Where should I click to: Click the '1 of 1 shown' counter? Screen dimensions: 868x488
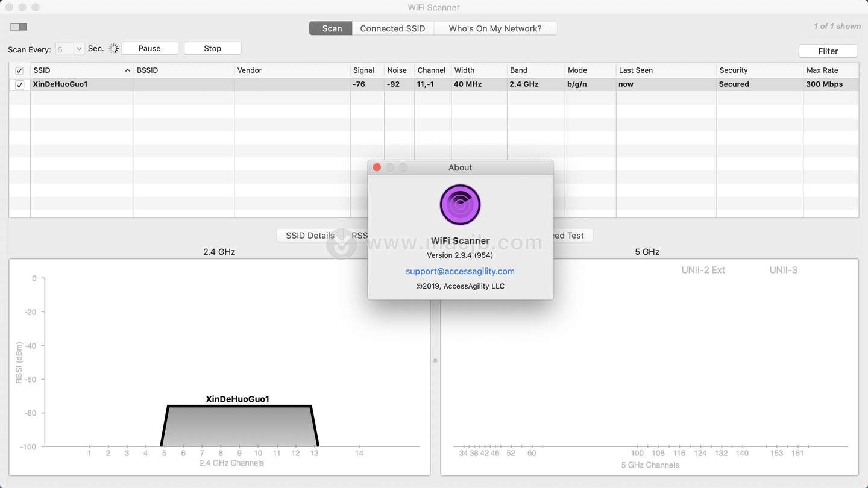click(x=837, y=27)
